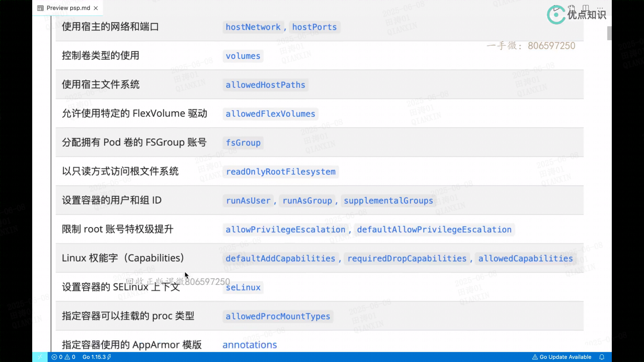Open the annotations link
644x362 pixels.
(250, 345)
